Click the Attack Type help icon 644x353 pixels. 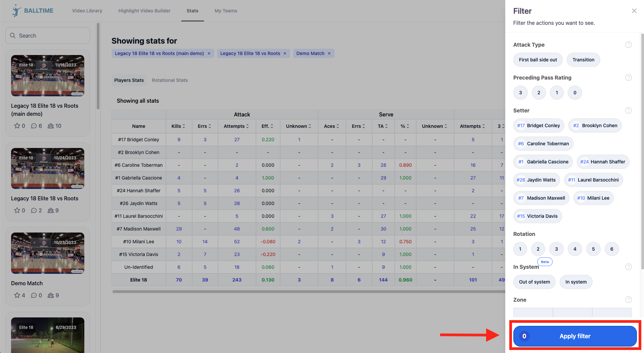pos(628,45)
